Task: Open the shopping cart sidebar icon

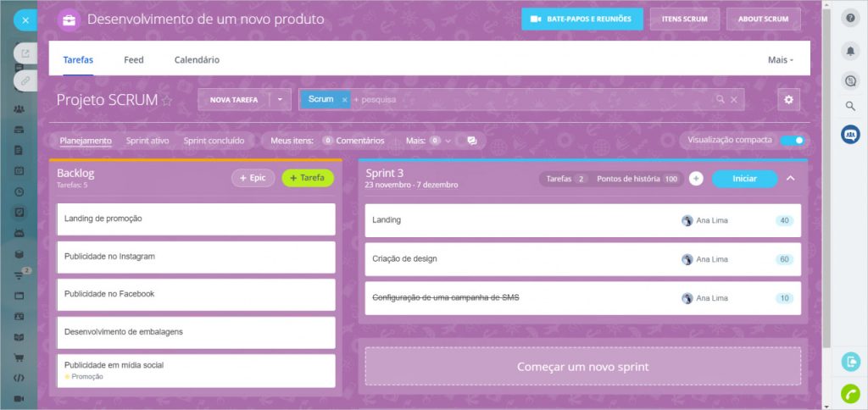Action: coord(19,357)
